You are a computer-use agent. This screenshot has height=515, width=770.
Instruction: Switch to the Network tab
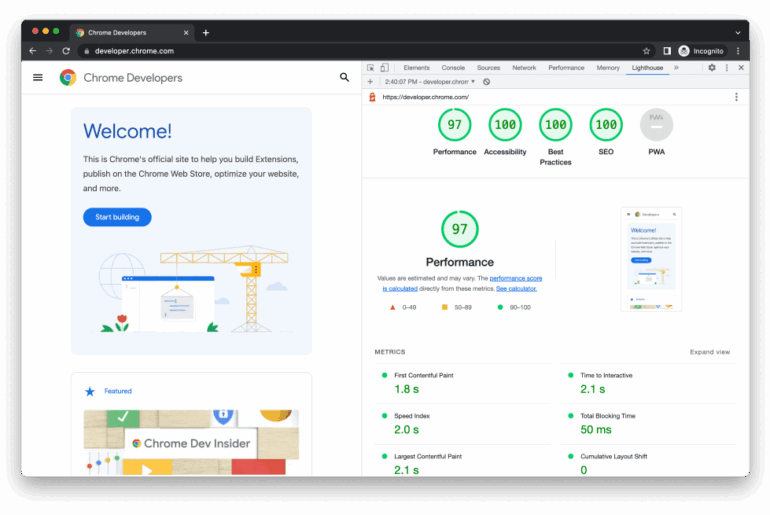tap(524, 68)
